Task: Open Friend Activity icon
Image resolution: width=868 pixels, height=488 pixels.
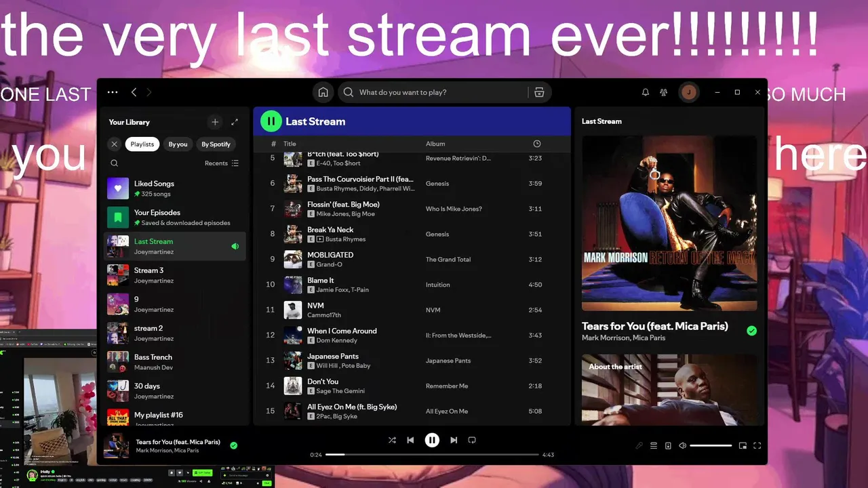Action: point(664,92)
